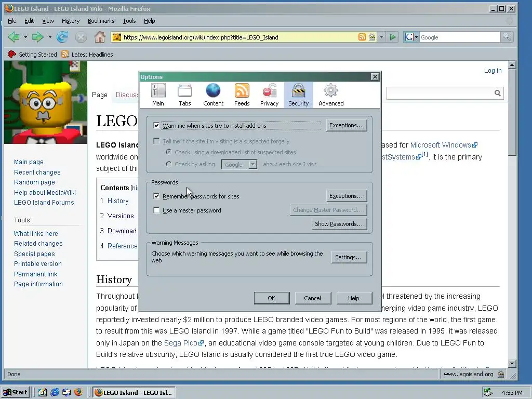The width and height of the screenshot is (532, 399).
Task: Expand the address bar history dropdown arrow
Action: click(x=381, y=37)
